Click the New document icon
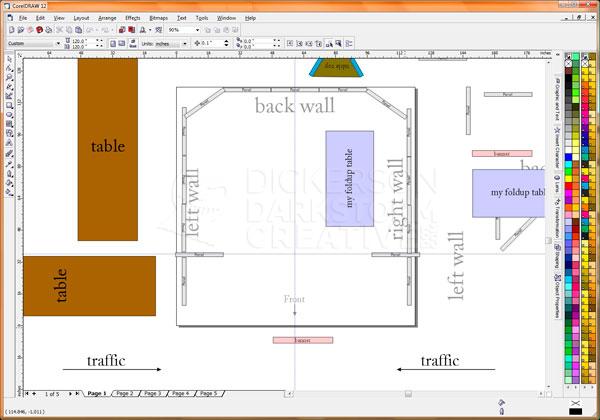 pyautogui.click(x=11, y=30)
